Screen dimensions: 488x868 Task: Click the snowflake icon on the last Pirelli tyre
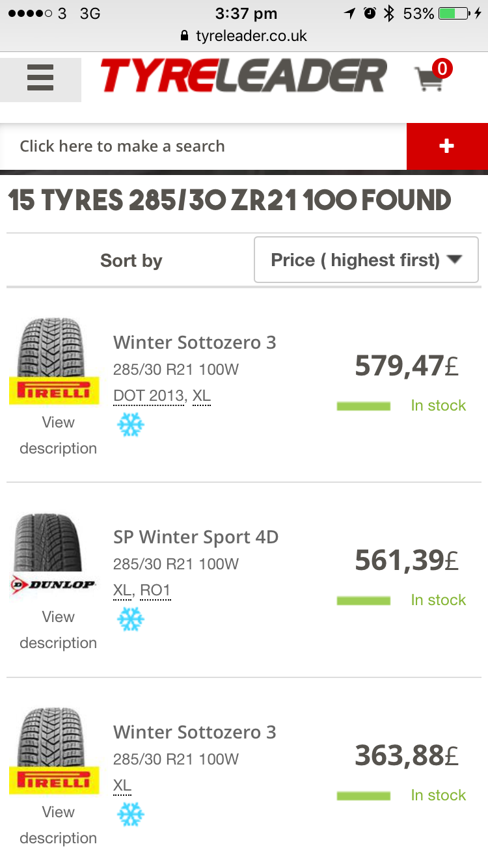(x=131, y=814)
